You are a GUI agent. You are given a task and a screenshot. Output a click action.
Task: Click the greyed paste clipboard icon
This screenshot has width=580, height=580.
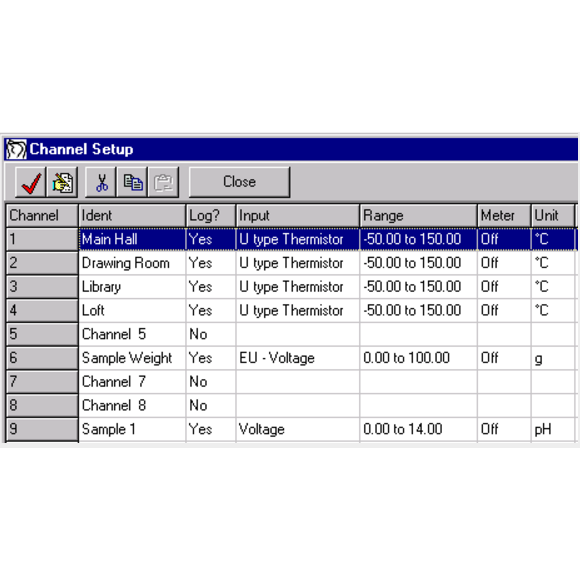pos(163,182)
